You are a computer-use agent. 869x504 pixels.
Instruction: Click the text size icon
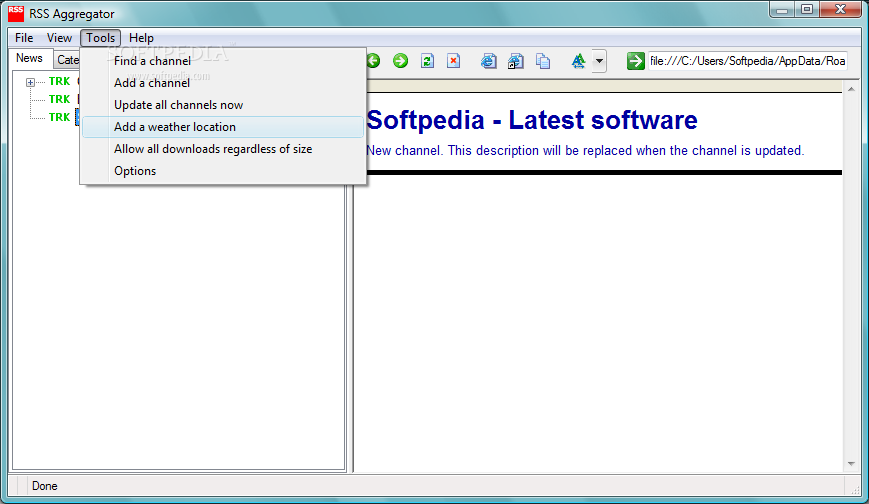tap(578, 61)
